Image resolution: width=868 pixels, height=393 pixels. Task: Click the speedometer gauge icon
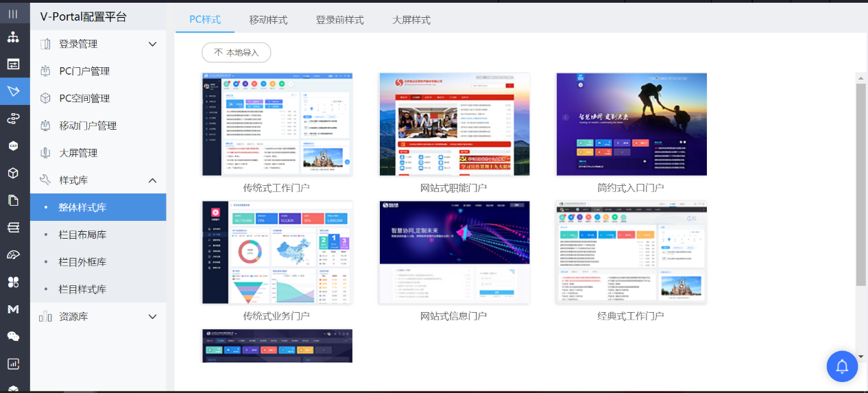pyautogui.click(x=13, y=255)
